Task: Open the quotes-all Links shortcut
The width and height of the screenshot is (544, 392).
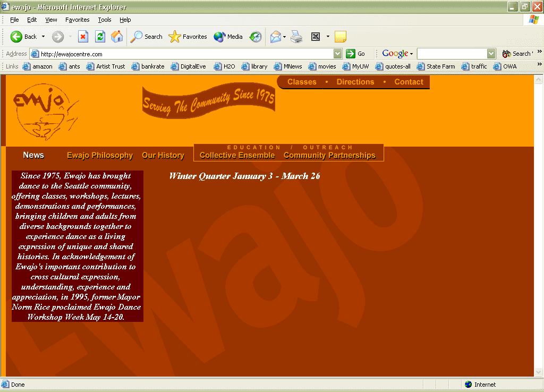Action: (393, 66)
